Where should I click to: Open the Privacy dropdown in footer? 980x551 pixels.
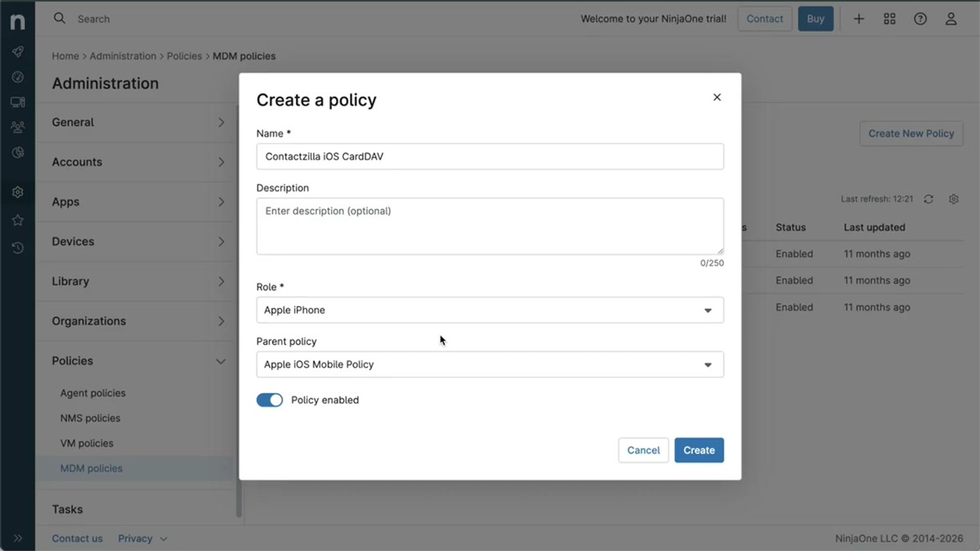point(142,539)
